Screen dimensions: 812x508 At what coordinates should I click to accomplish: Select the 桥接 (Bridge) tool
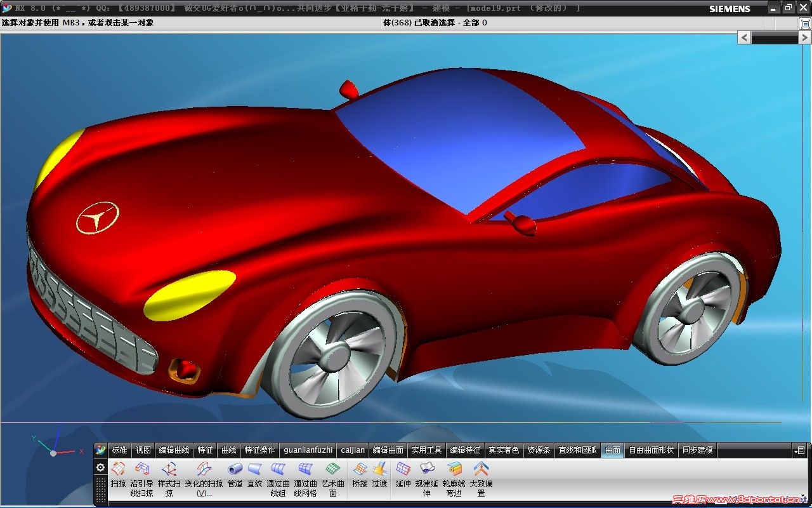click(360, 475)
